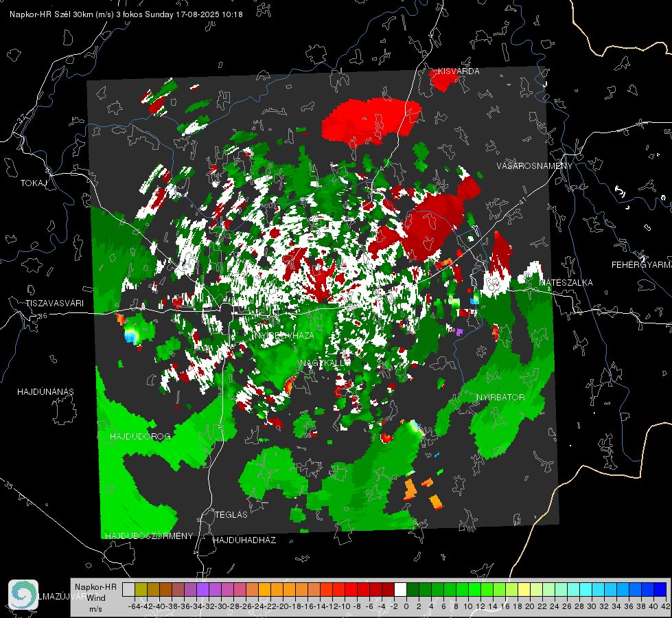Screen dimensions: 672x618
Task: Click road number '35' at lower left
Action: point(9,485)
